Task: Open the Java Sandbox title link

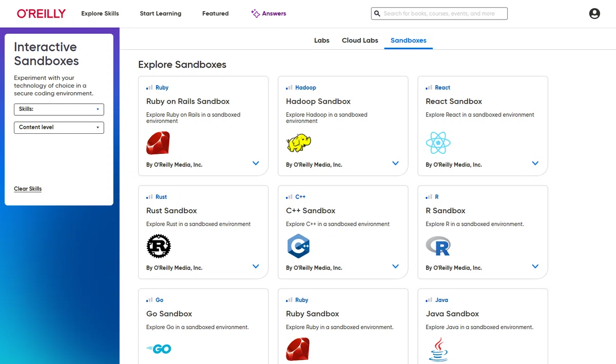Action: coord(452,314)
